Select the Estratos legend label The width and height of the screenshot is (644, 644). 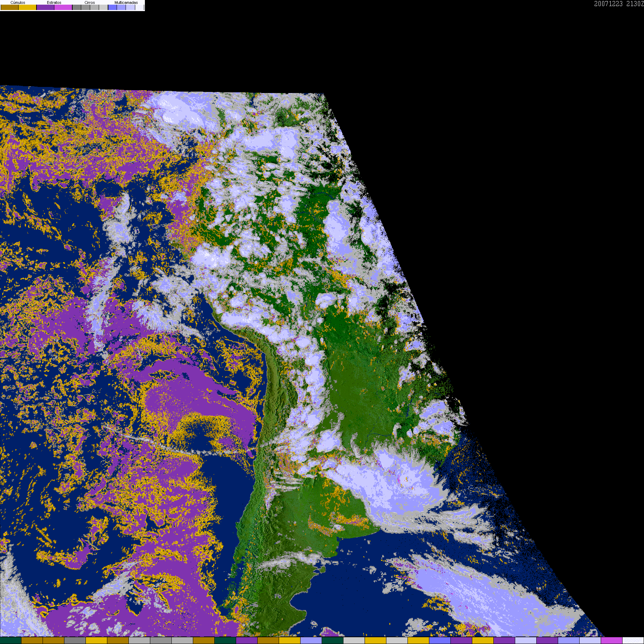pyautogui.click(x=54, y=3)
